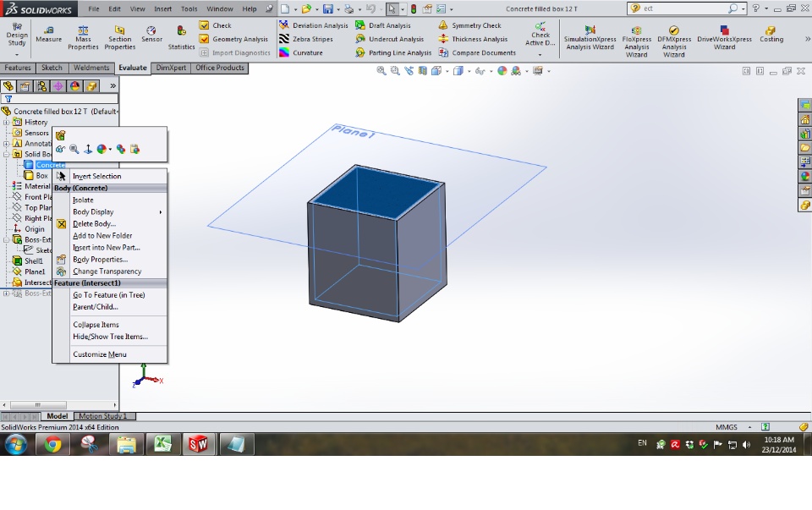Click the Save toolbar icon
This screenshot has height=510, width=812.
click(328, 8)
